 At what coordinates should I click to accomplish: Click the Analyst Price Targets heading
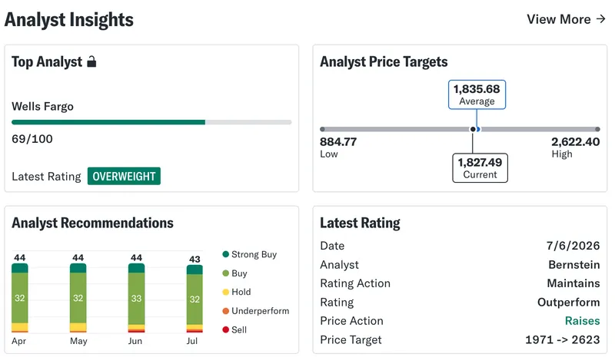[384, 62]
